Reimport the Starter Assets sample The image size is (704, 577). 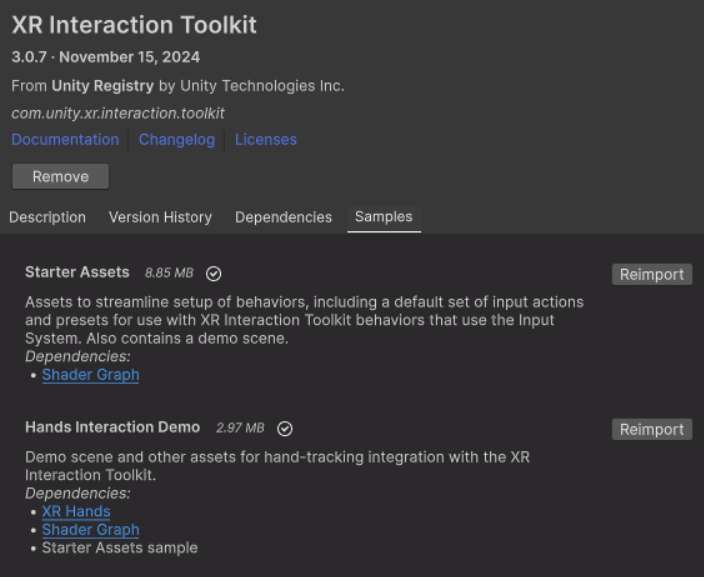coord(652,274)
